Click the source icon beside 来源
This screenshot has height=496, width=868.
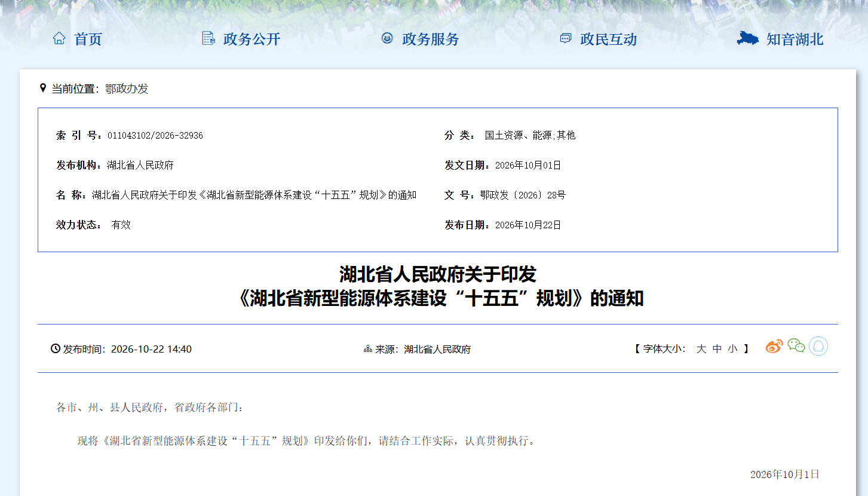(x=368, y=349)
